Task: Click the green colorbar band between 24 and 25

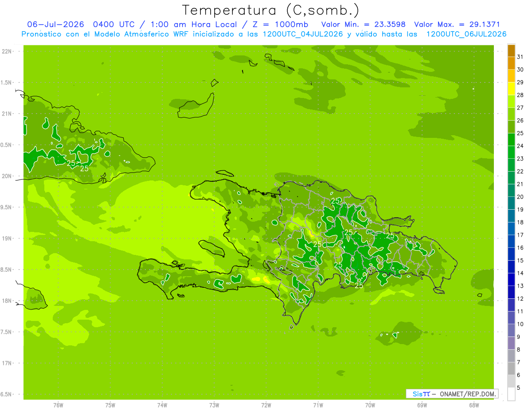Action: [x=511, y=140]
